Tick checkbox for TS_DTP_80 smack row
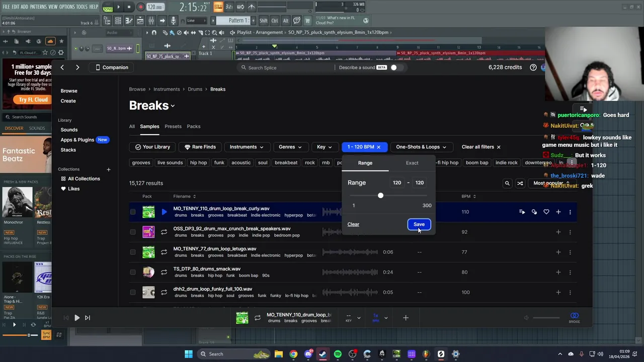The width and height of the screenshot is (644, 362). point(133,272)
